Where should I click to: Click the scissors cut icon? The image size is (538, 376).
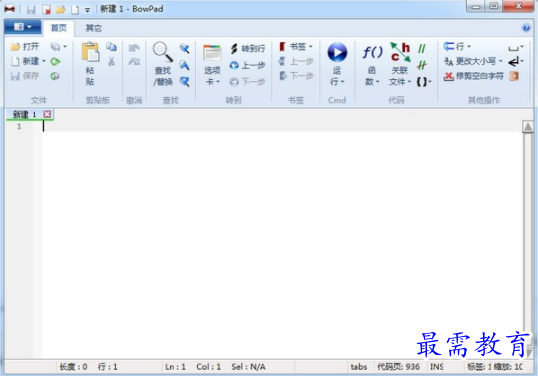[111, 62]
